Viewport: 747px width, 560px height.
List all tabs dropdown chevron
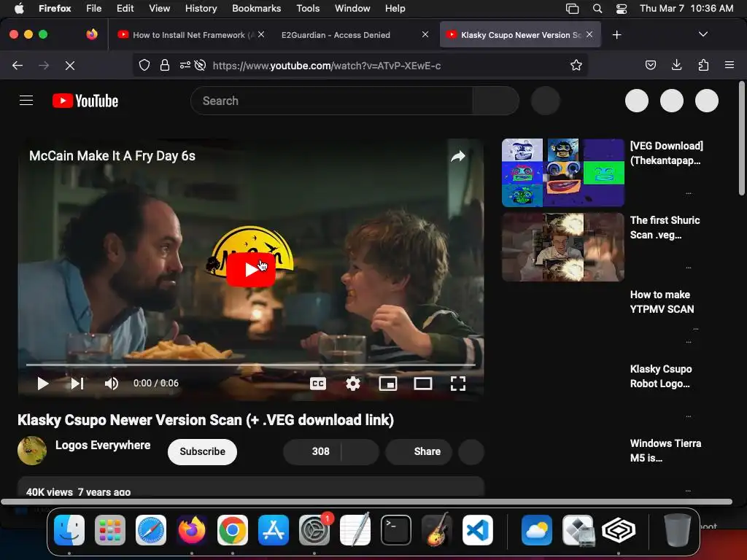click(x=703, y=34)
